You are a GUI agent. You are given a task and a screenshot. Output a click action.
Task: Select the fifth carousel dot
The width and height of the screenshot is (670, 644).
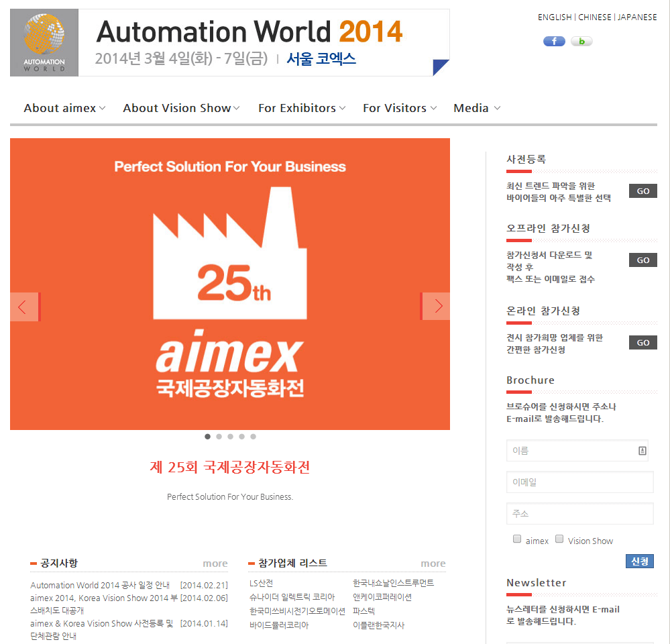coord(253,436)
